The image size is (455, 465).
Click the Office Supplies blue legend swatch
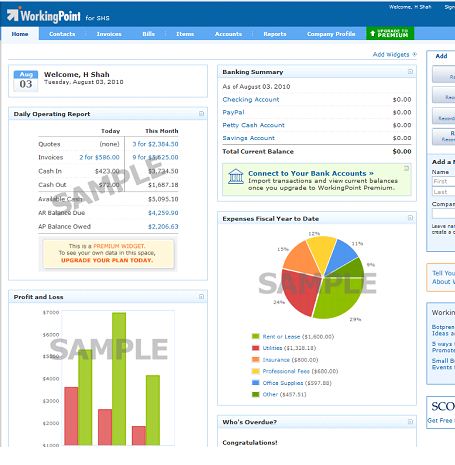pyautogui.click(x=255, y=383)
